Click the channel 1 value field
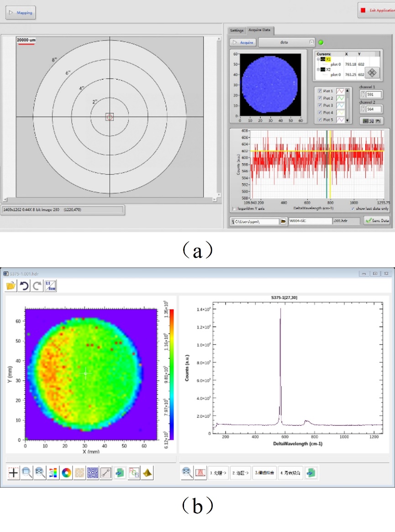Screen dimensions: 395x532 click(x=374, y=95)
